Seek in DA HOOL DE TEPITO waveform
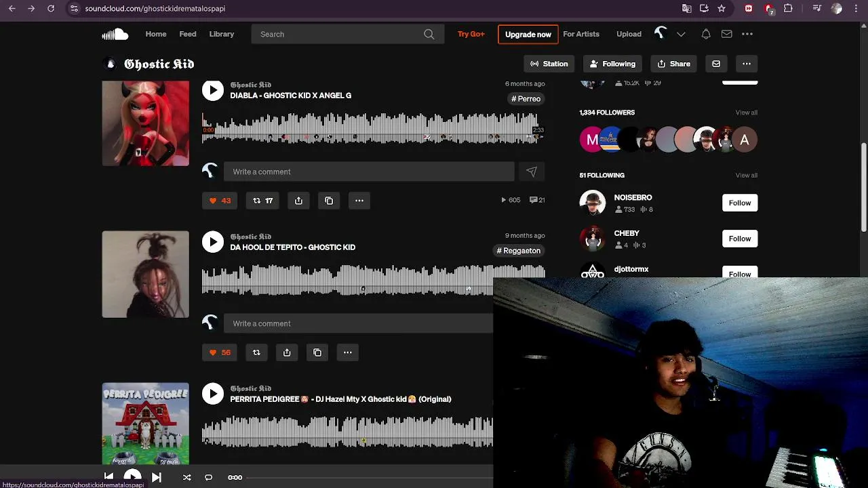The width and height of the screenshot is (868, 488). point(347,281)
